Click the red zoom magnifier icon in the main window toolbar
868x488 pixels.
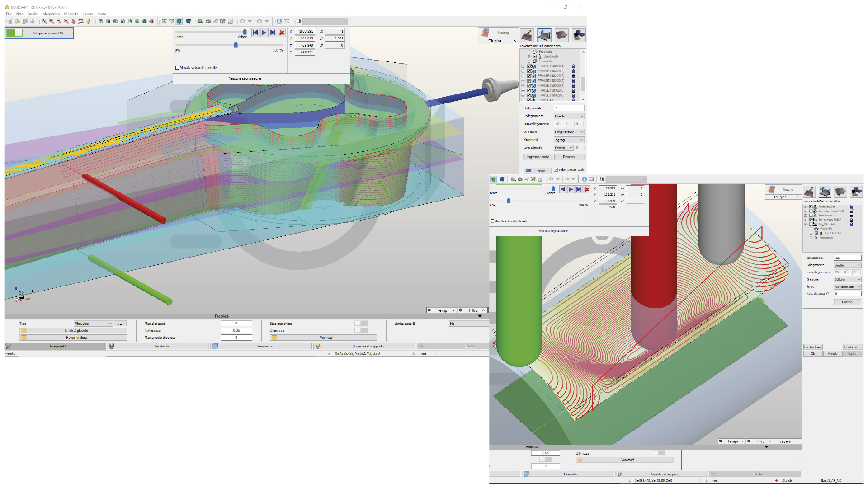44,21
